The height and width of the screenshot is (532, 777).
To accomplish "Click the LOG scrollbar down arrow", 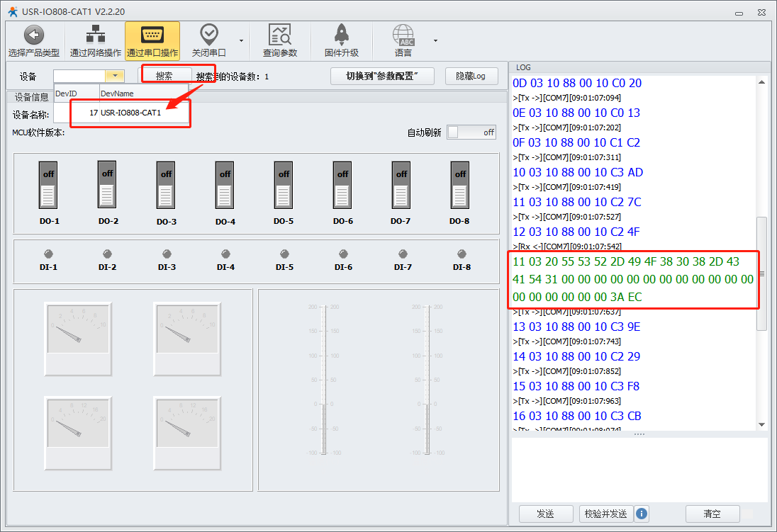I will 761,424.
